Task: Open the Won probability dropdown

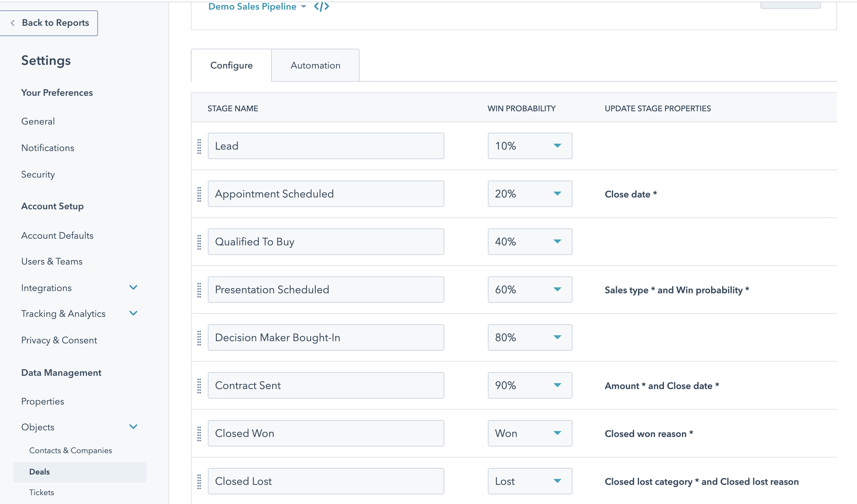Action: click(x=529, y=433)
